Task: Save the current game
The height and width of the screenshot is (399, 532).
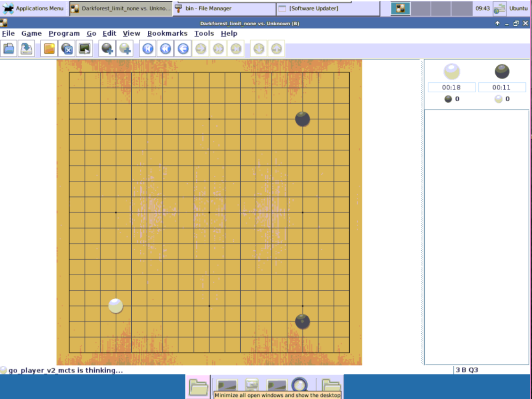Action: tap(25, 48)
